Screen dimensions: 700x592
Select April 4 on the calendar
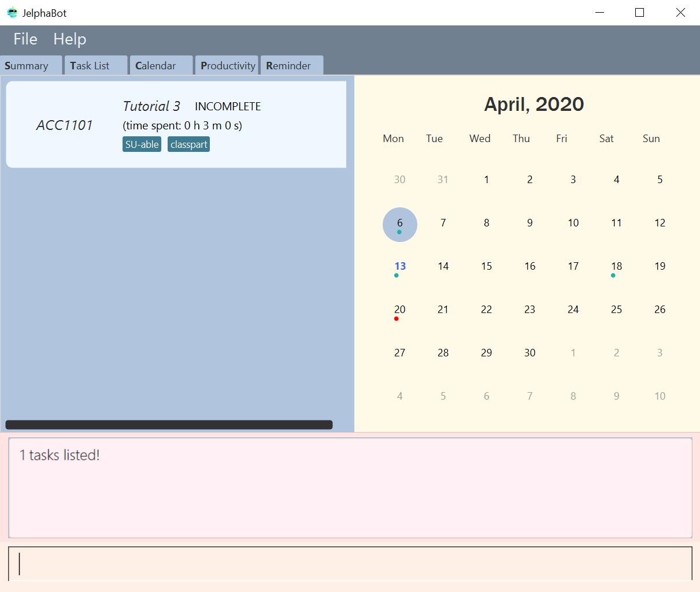[x=616, y=180]
